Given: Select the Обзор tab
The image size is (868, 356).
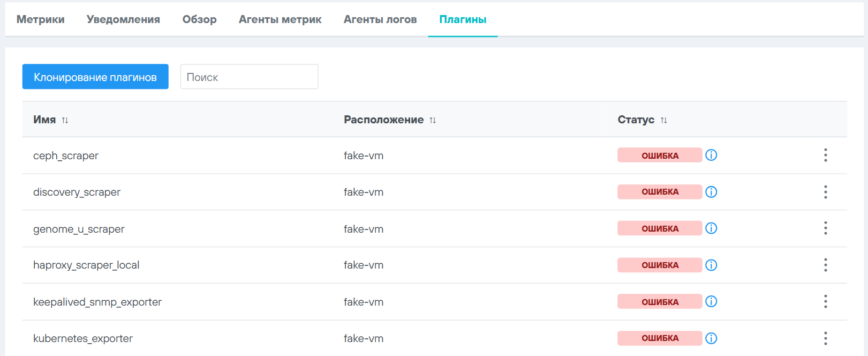Looking at the screenshot, I should 199,20.
